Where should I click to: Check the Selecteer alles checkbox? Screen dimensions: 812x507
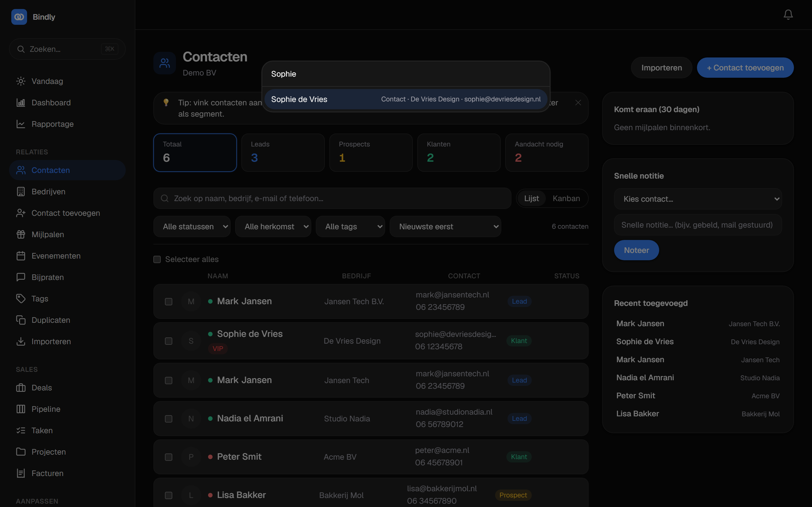click(x=157, y=259)
